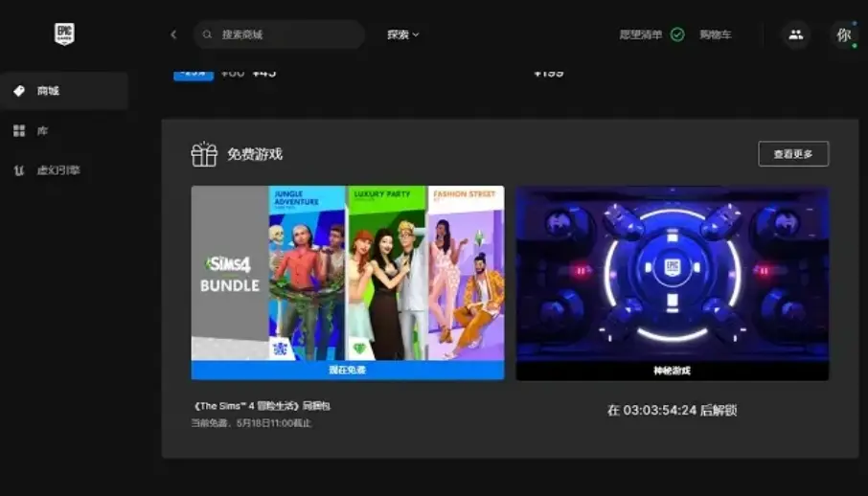
Task: Select 虚幻引擎 in sidebar
Action: (64, 170)
